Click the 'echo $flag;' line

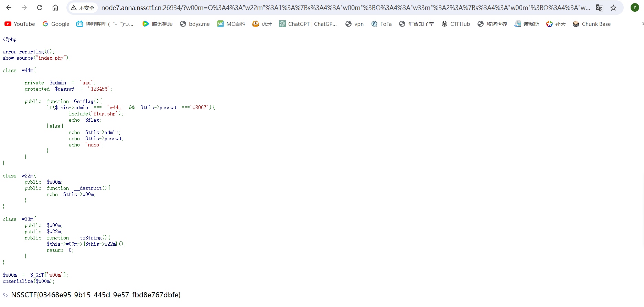point(85,120)
